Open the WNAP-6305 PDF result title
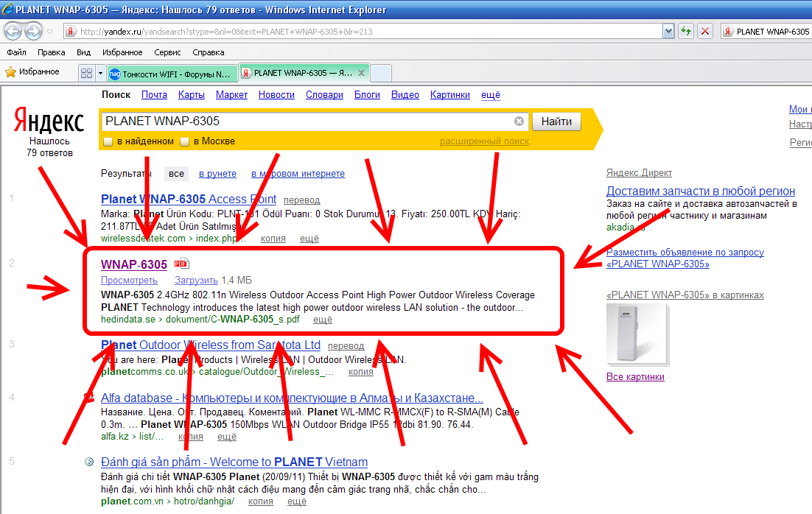 (x=134, y=264)
